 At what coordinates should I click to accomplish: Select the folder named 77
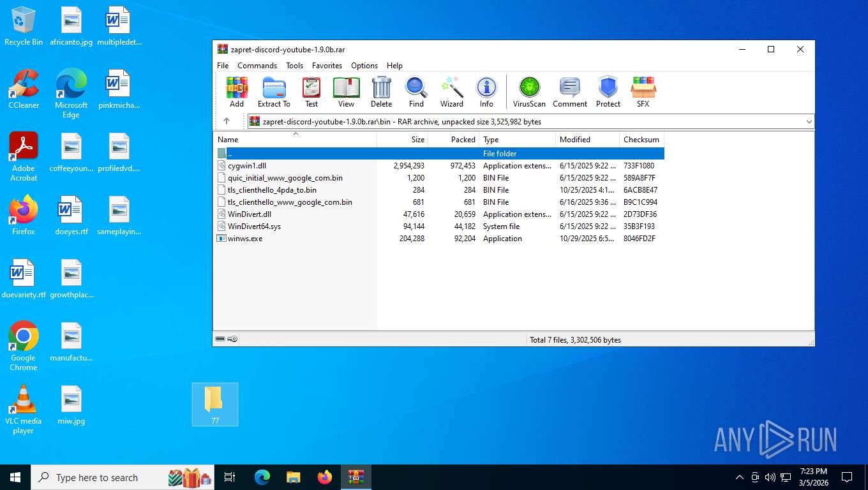(x=215, y=405)
